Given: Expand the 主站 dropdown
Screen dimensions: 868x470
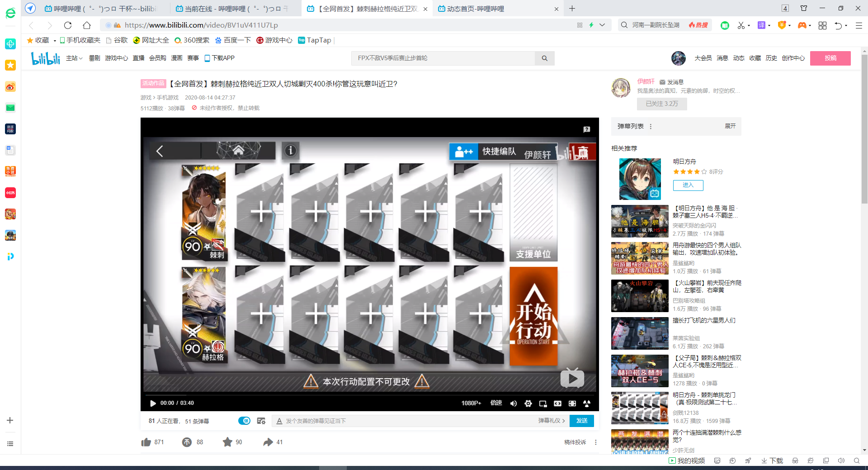Looking at the screenshot, I should pyautogui.click(x=74, y=58).
